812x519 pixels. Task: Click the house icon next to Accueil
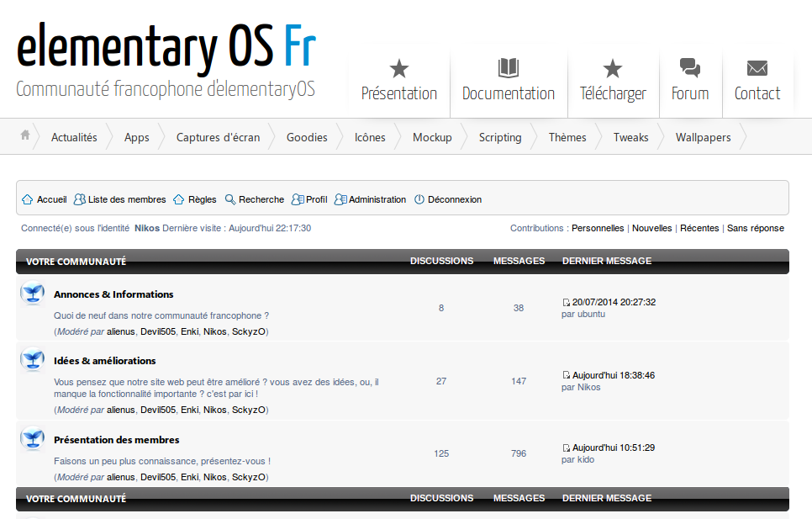[x=28, y=199]
